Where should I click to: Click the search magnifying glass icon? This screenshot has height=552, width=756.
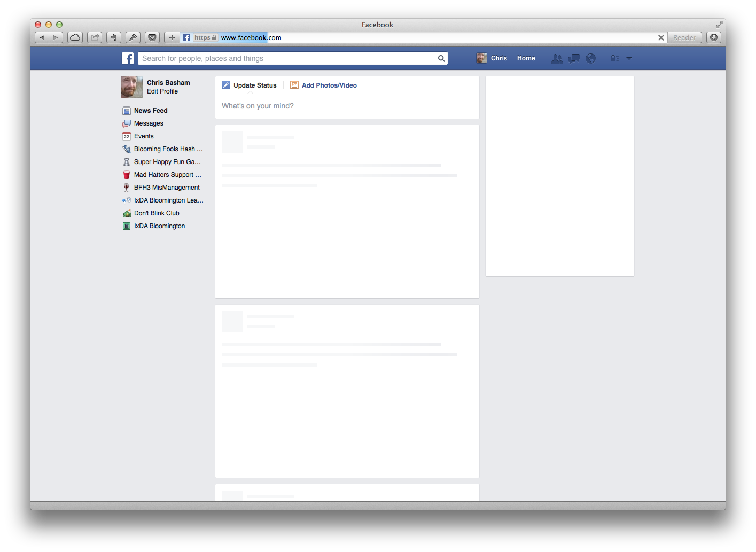[x=441, y=58]
